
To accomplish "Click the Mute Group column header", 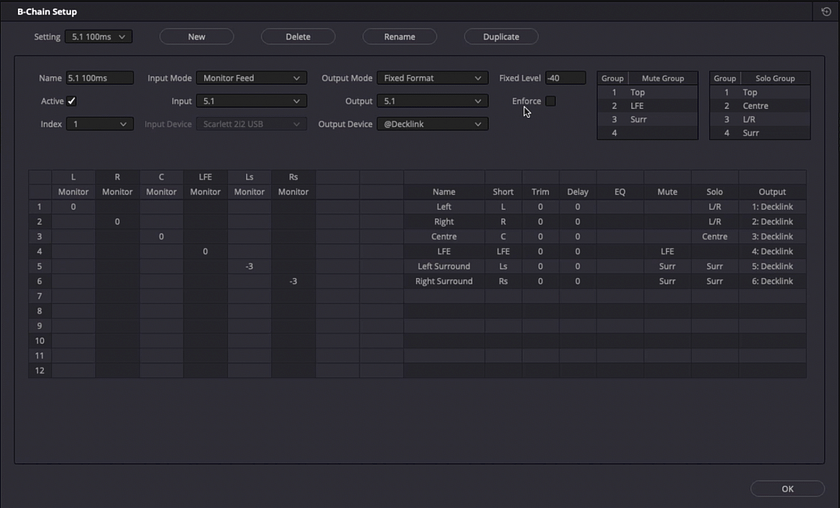I will point(663,78).
